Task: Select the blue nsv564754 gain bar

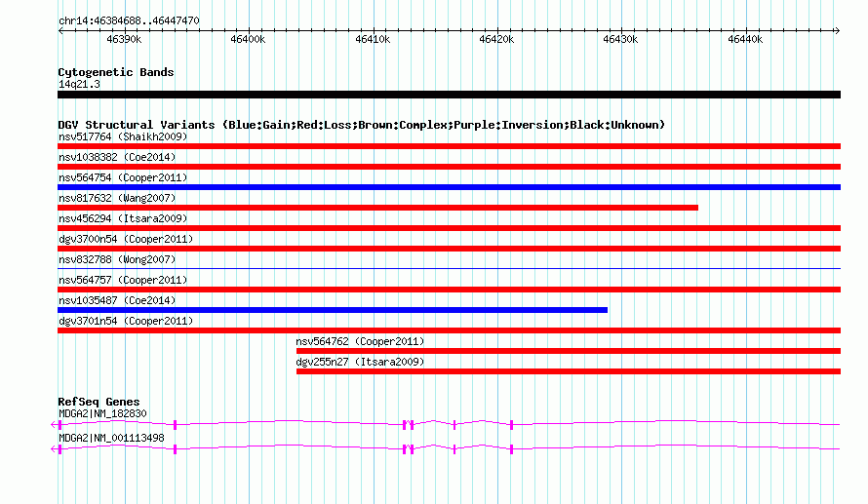Action: [x=449, y=187]
